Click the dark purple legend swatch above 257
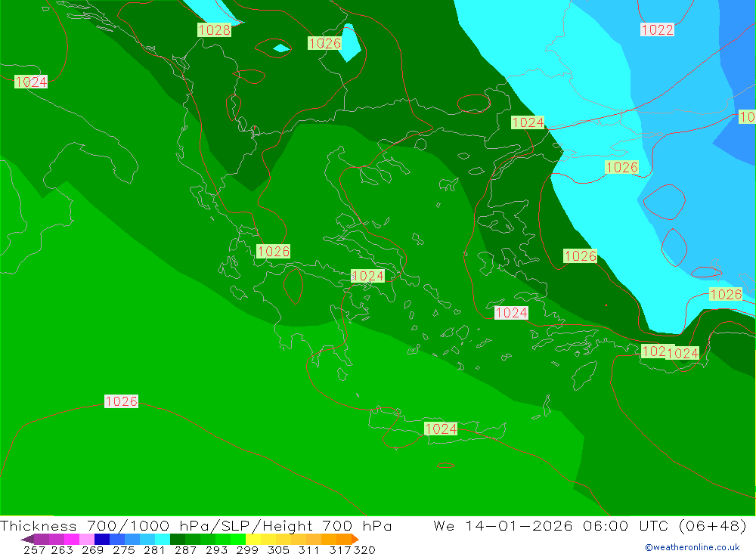The height and width of the screenshot is (554, 756). coord(41,539)
